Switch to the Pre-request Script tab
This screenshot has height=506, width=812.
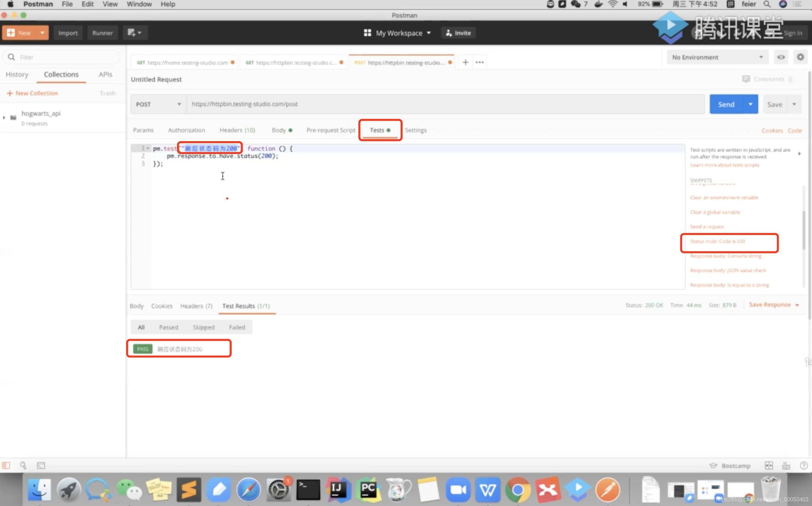tap(331, 130)
